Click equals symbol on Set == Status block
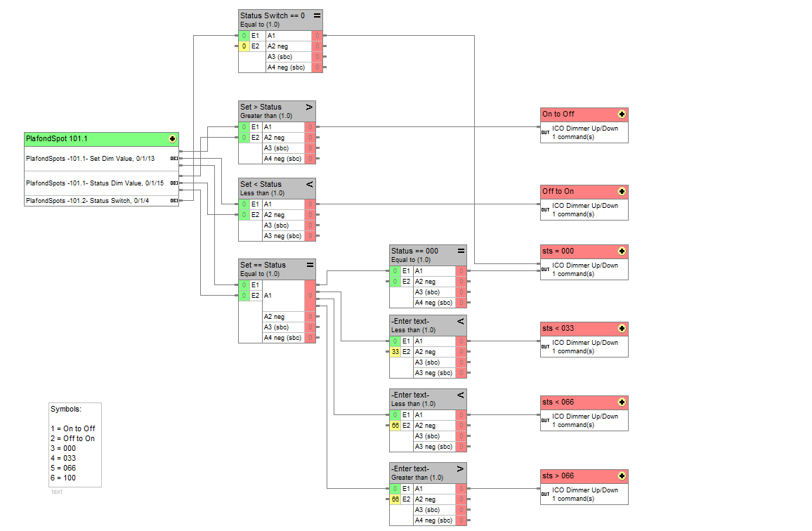 (310, 265)
